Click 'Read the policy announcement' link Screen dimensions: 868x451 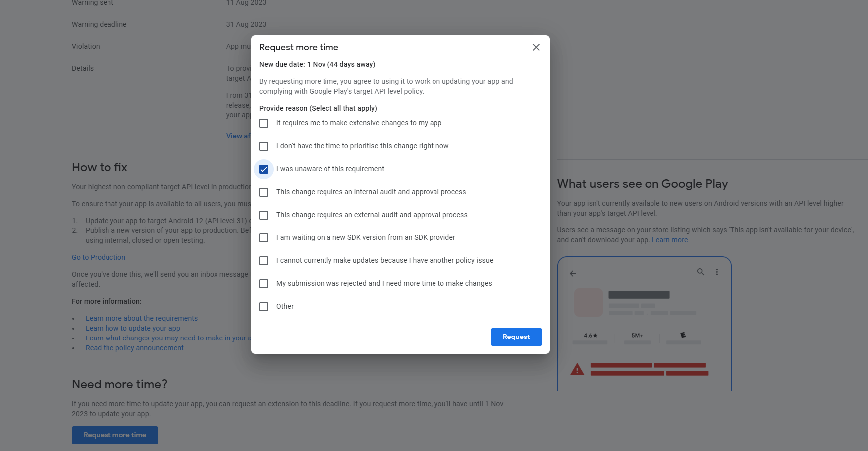coord(134,347)
